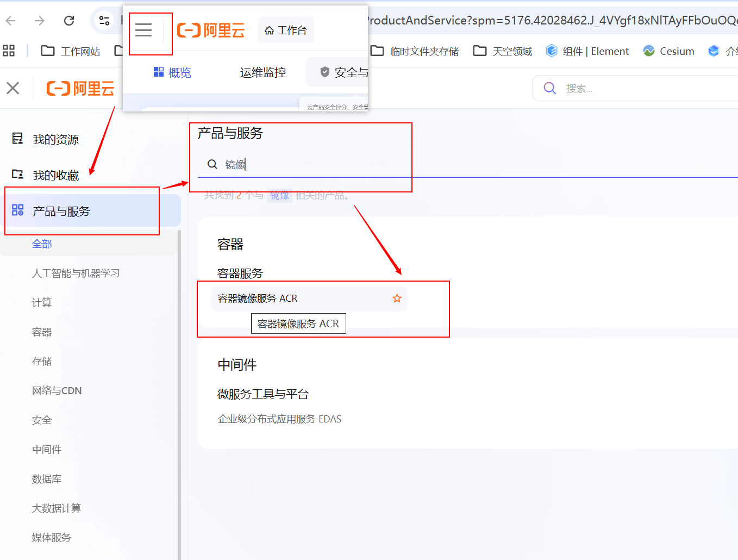The height and width of the screenshot is (560, 738).
Task: Click the 我的资源 list icon
Action: tap(17, 139)
